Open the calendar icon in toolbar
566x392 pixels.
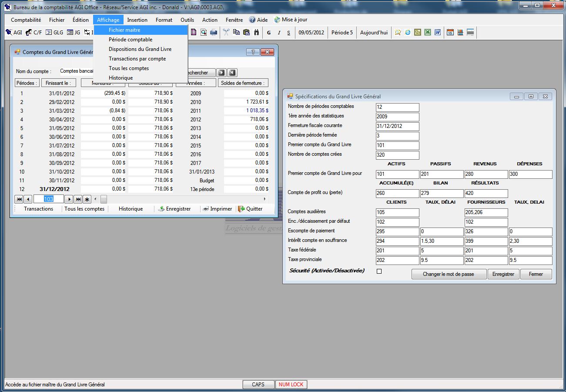click(450, 33)
